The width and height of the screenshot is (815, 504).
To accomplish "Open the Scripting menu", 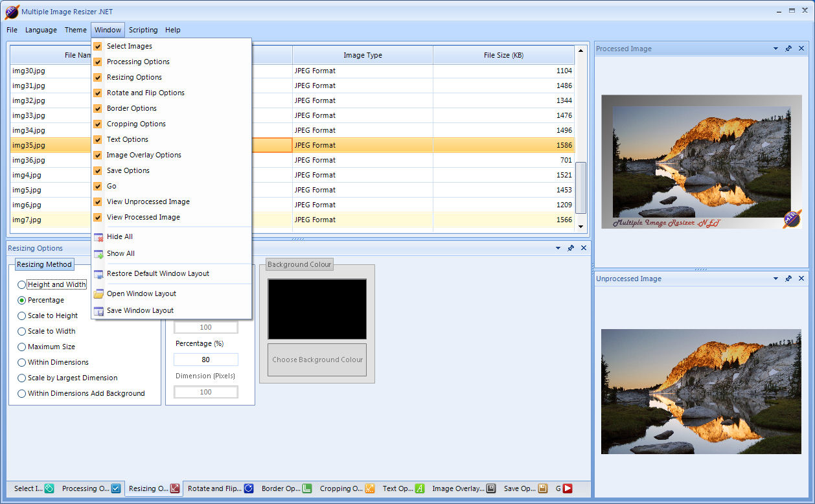I will pyautogui.click(x=143, y=30).
